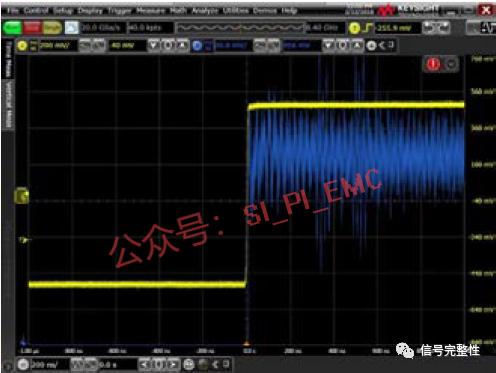Click the add channel plus icon
The width and height of the screenshot is (496, 373).
[371, 46]
